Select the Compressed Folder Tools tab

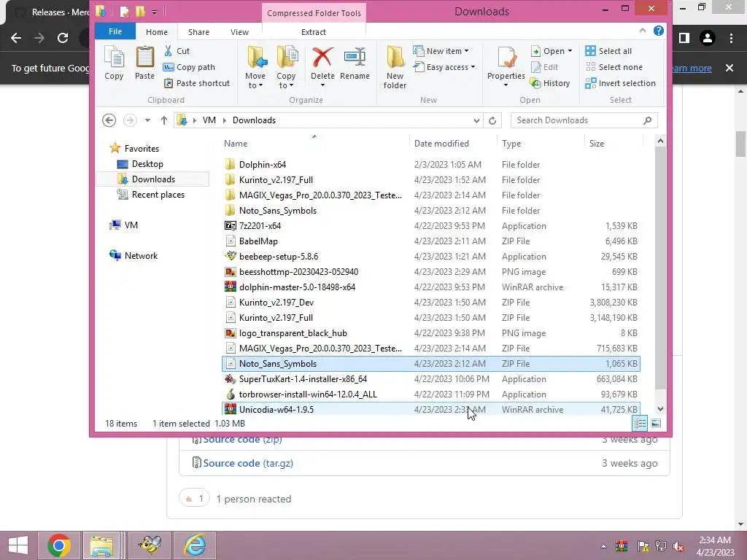[314, 13]
